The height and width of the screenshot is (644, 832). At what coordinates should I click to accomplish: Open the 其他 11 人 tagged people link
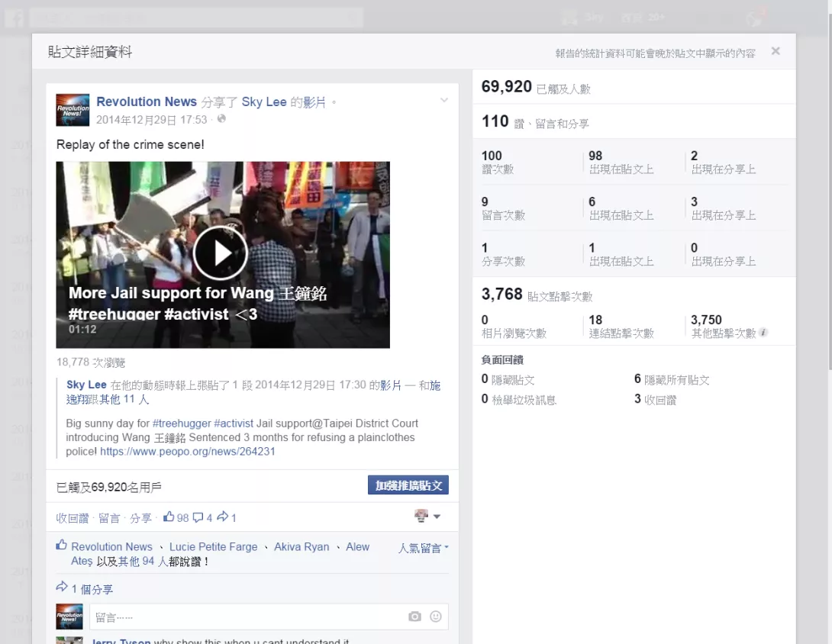124,399
